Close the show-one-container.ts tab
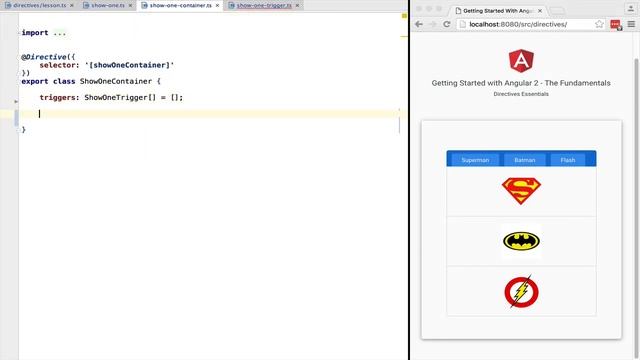The image size is (640, 360). (x=217, y=5)
